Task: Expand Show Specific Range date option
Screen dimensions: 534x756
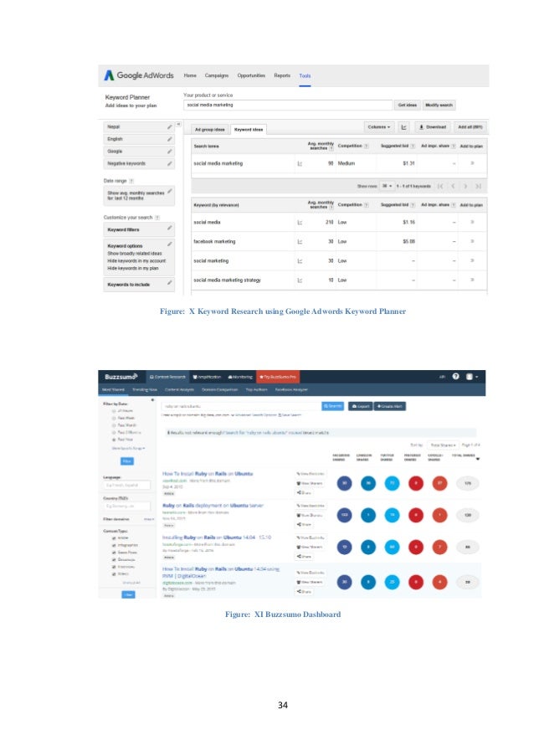Action: [x=128, y=449]
